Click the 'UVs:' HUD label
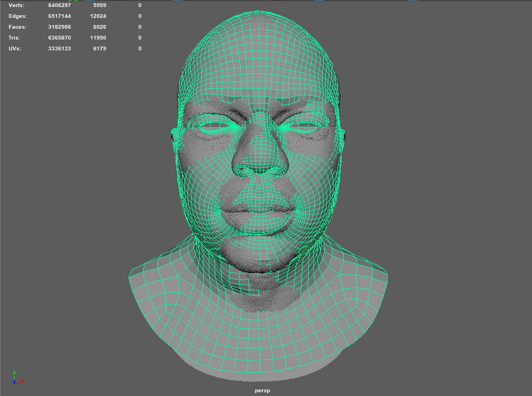Screen dimensions: 532x396 click(15, 49)
